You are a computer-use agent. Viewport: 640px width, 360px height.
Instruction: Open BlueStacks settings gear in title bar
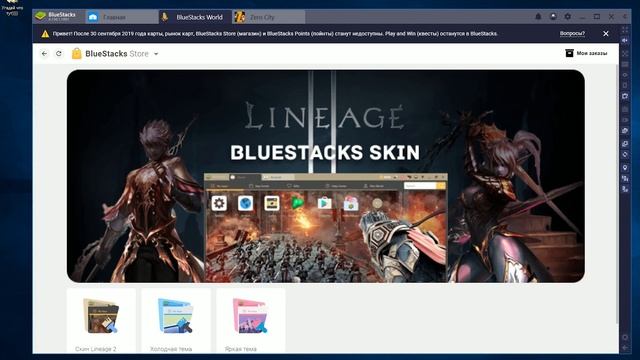pos(568,17)
